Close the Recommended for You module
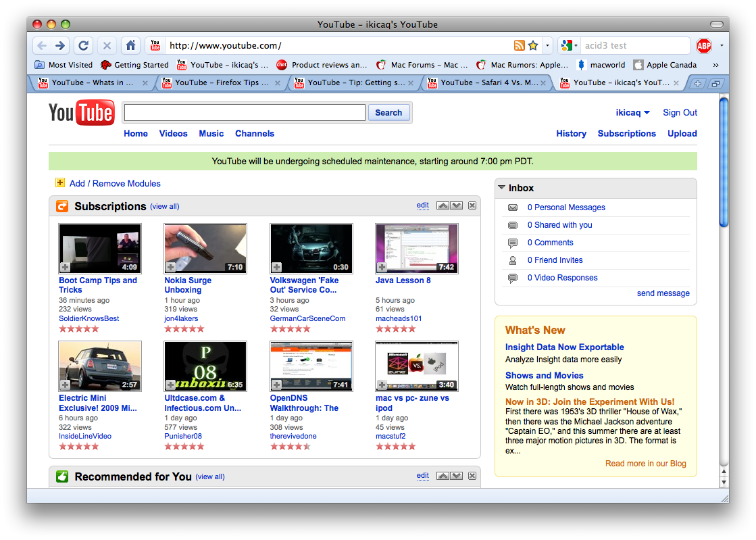This screenshot has width=756, height=540. pos(472,476)
